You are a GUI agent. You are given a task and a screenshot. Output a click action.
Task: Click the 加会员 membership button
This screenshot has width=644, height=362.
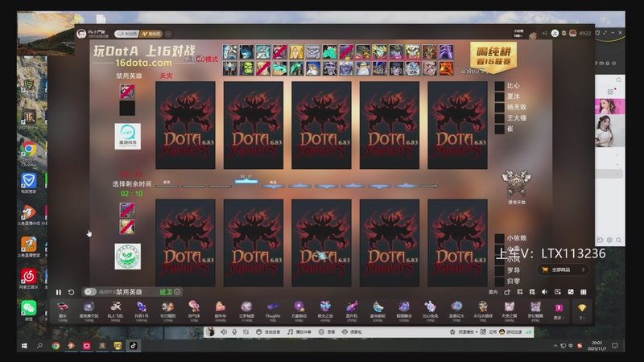(x=151, y=34)
